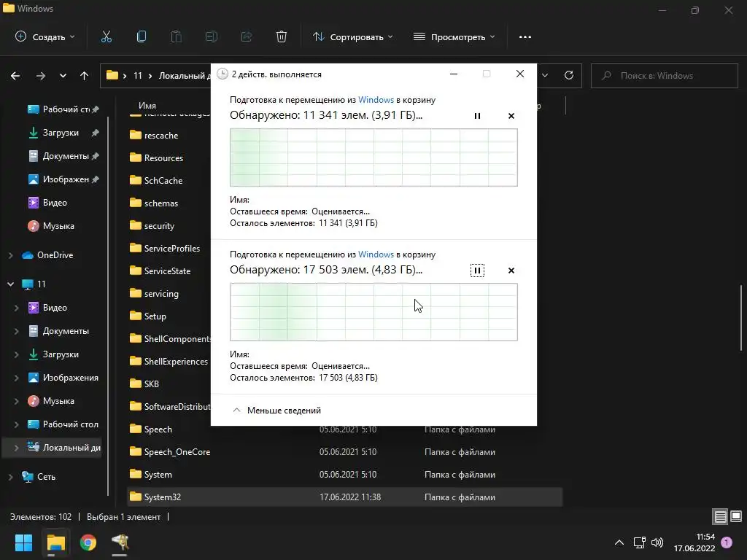Viewport: 747px width, 560px height.
Task: Expand the OneDrive tree node
Action: pyautogui.click(x=10, y=255)
